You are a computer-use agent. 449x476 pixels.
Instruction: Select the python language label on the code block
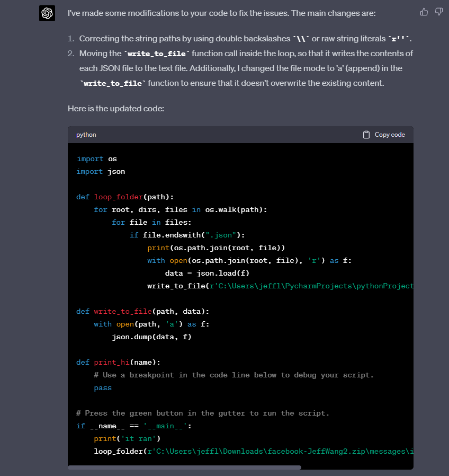[86, 135]
